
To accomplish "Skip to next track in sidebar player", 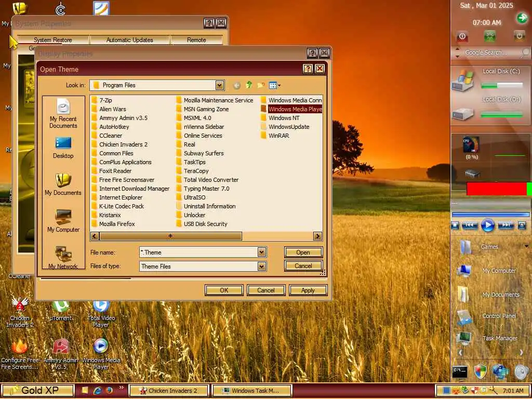I will click(506, 225).
